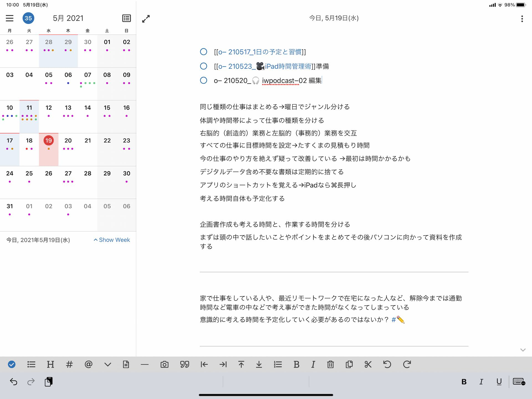The height and width of the screenshot is (399, 532).
Task: Open the three-dot more options menu
Action: [x=522, y=19]
